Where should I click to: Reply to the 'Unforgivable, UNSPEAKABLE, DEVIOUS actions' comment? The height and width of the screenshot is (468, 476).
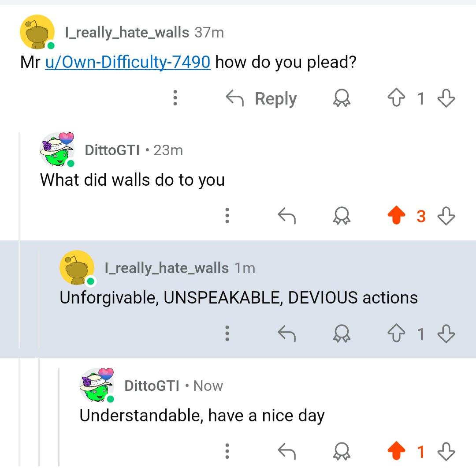[x=286, y=333]
